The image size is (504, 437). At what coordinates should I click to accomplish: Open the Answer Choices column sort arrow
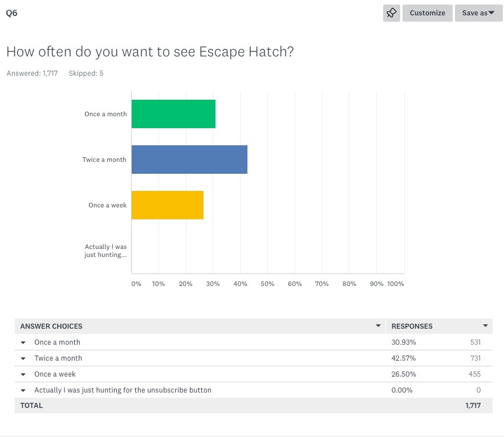click(x=379, y=326)
